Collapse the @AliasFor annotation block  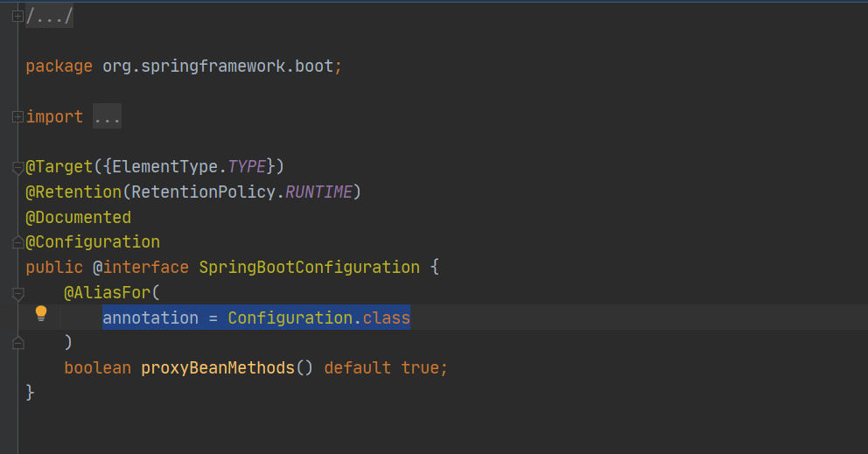point(17,293)
